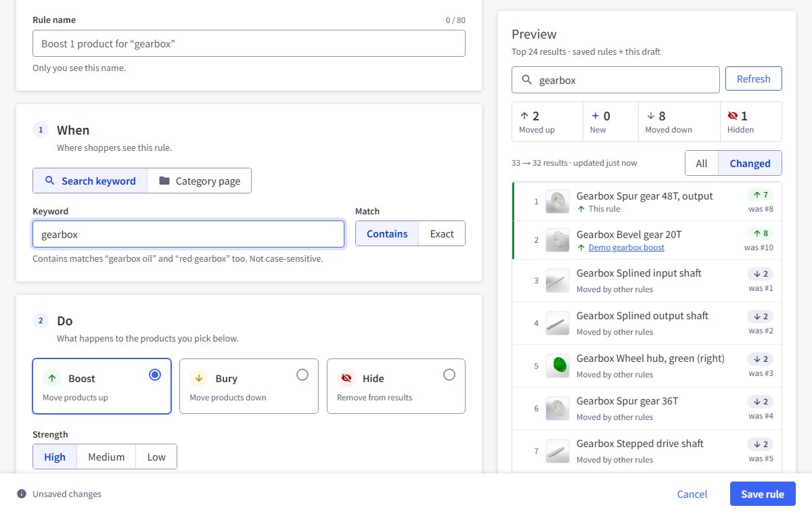Viewport: 812px width, 514px height.
Task: Click the orange Bury down-arrow icon
Action: click(199, 378)
